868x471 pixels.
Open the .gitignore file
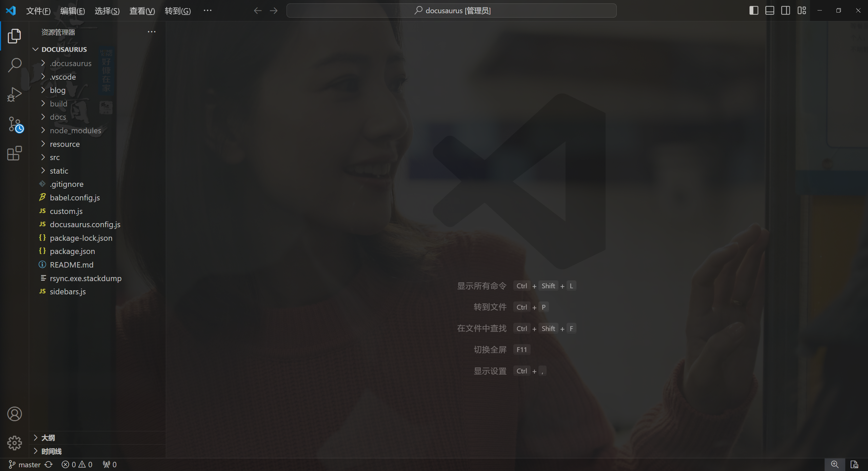point(97,184)
